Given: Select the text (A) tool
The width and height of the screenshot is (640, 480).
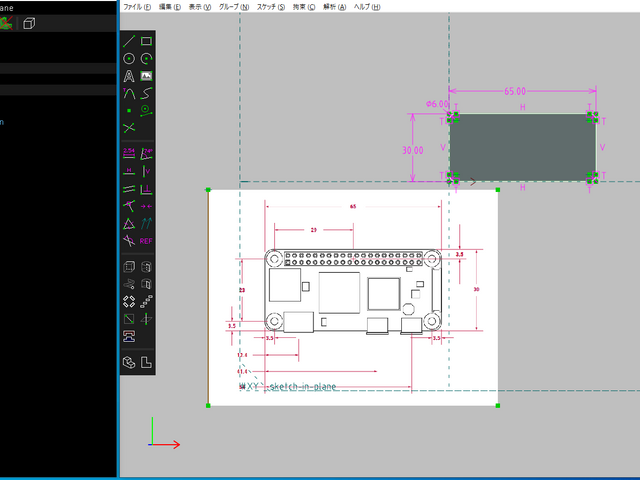Looking at the screenshot, I should click(128, 76).
